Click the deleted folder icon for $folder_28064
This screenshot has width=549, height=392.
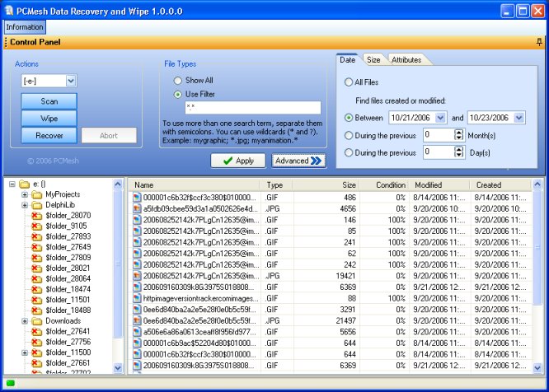point(36,278)
